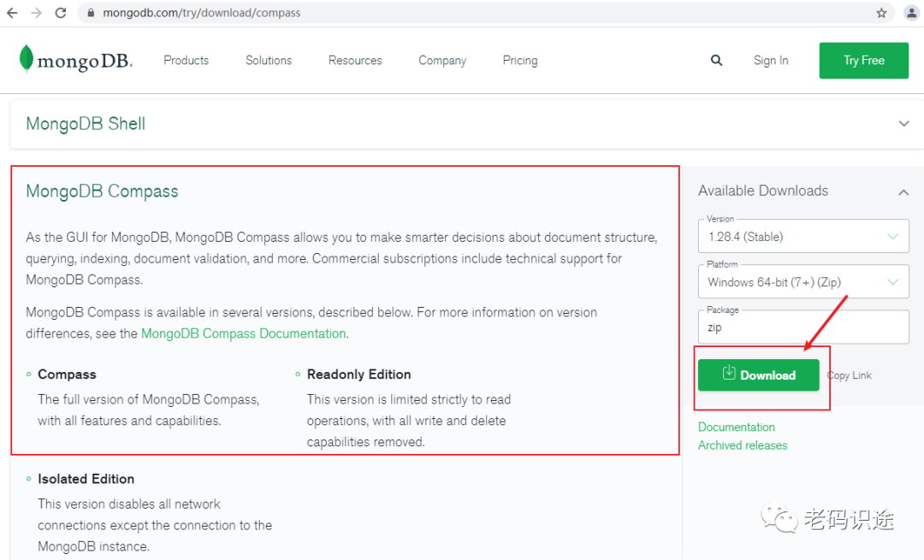Click the Sign In link
This screenshot has width=924, height=560.
tap(771, 60)
